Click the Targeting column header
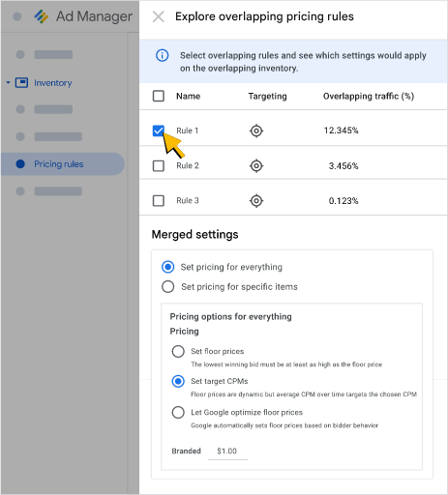Viewport: 448px width, 495px height. click(267, 96)
